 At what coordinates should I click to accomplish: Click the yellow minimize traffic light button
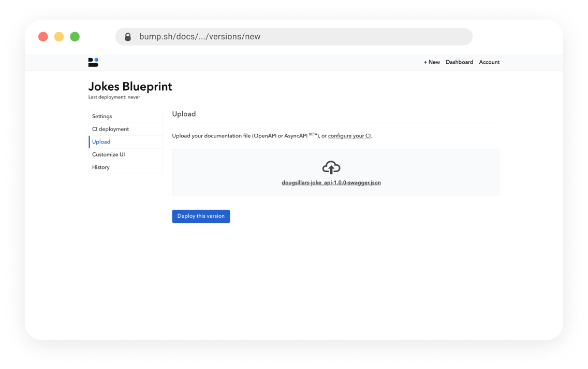pyautogui.click(x=58, y=36)
